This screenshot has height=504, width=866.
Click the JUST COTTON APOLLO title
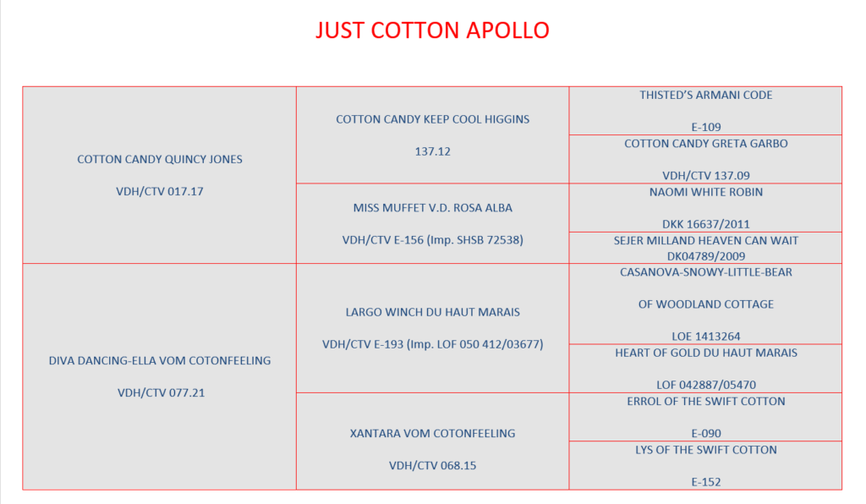[x=432, y=30]
